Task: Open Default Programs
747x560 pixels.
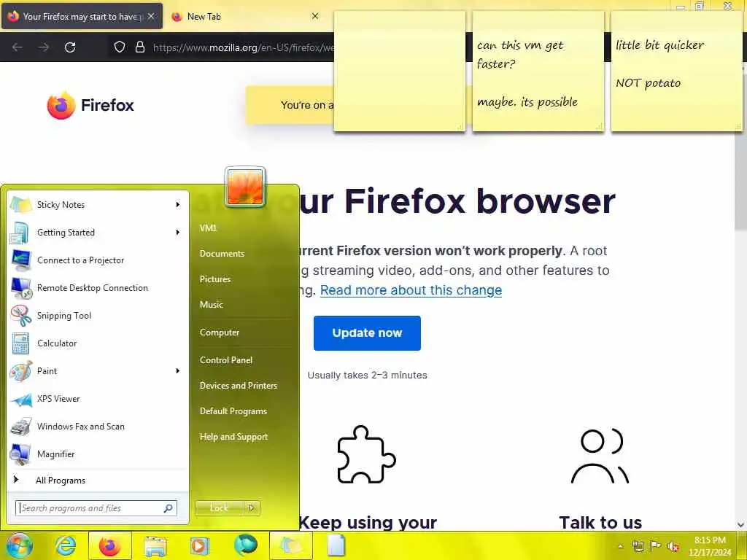Action: click(x=233, y=411)
